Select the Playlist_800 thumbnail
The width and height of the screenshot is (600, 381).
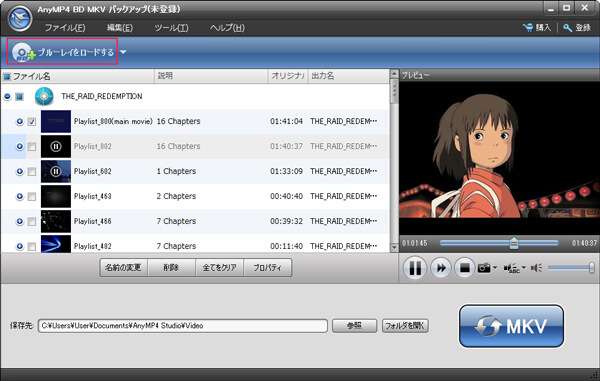56,121
